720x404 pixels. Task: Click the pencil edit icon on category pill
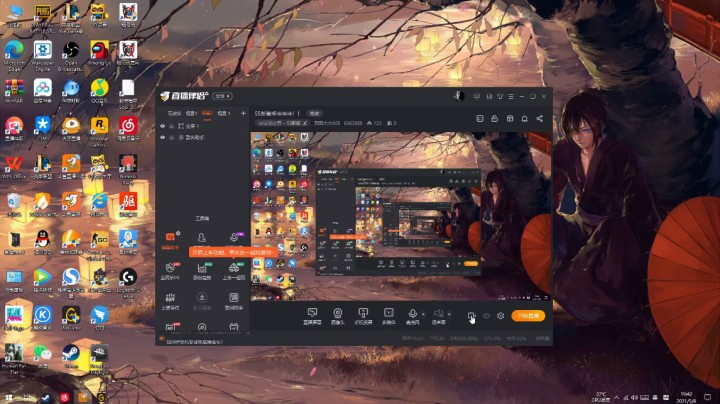(305, 123)
